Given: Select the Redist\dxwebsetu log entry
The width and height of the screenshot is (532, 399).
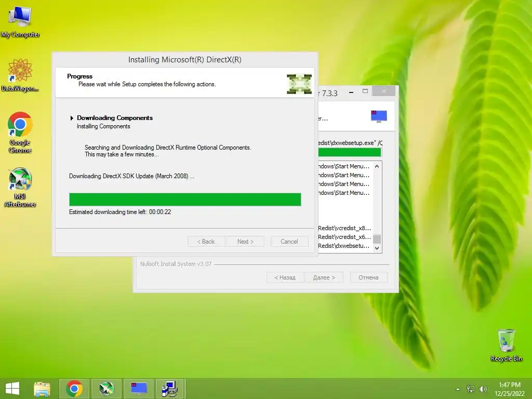Looking at the screenshot, I should coord(344,246).
